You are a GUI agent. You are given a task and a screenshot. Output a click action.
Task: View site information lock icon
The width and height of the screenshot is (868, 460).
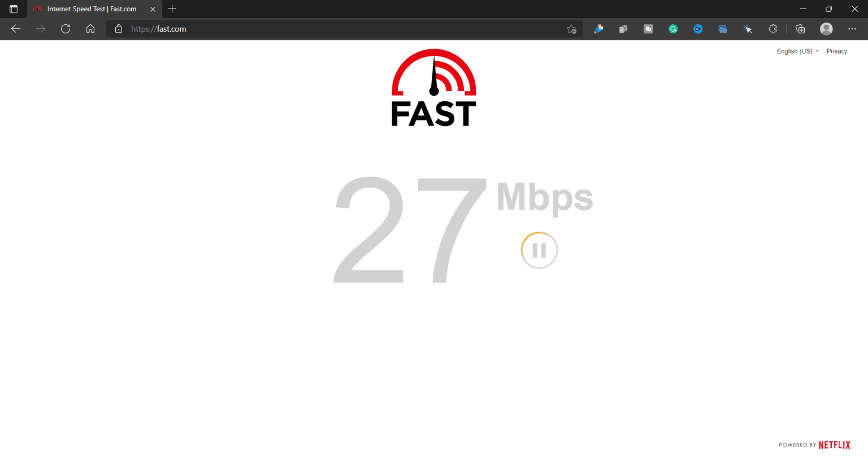tap(119, 29)
